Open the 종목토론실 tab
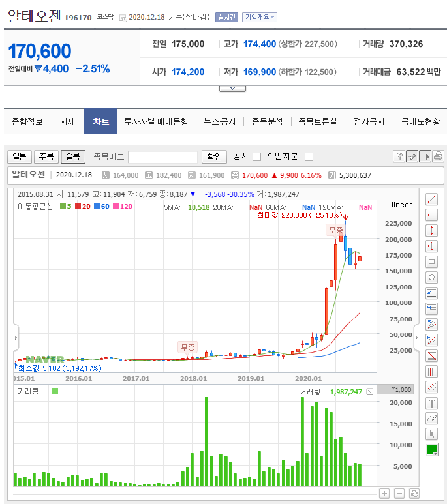This screenshot has height=504, width=447. click(318, 121)
